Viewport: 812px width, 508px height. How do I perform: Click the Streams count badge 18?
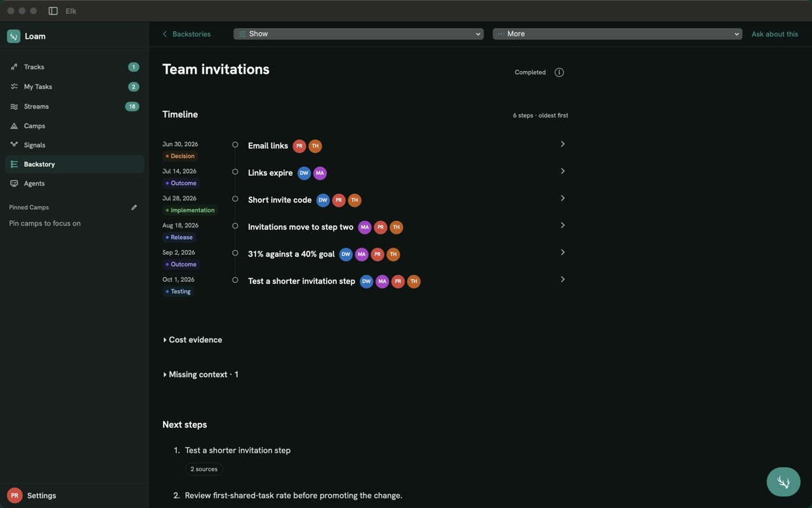tap(132, 107)
